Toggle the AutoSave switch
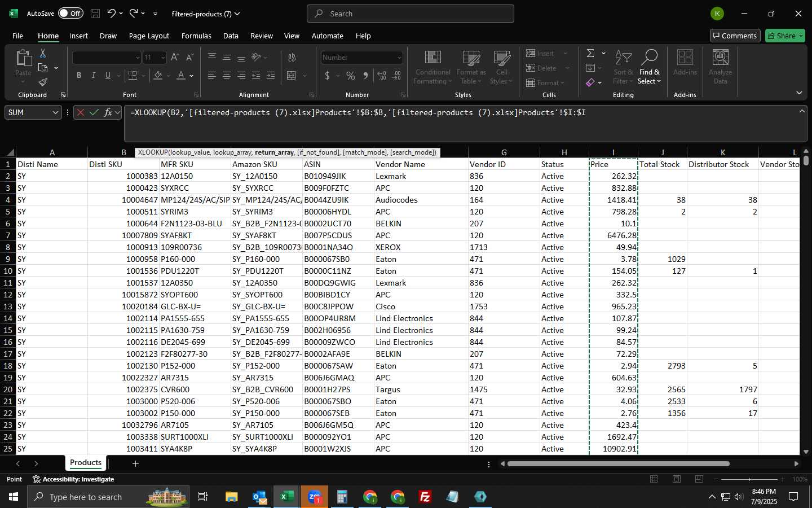Image resolution: width=812 pixels, height=508 pixels. click(70, 14)
